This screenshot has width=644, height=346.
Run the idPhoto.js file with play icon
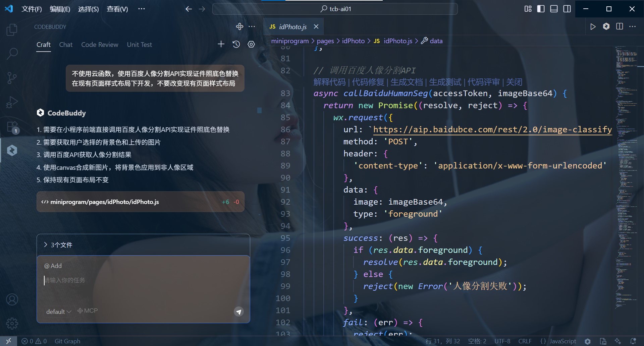593,26
